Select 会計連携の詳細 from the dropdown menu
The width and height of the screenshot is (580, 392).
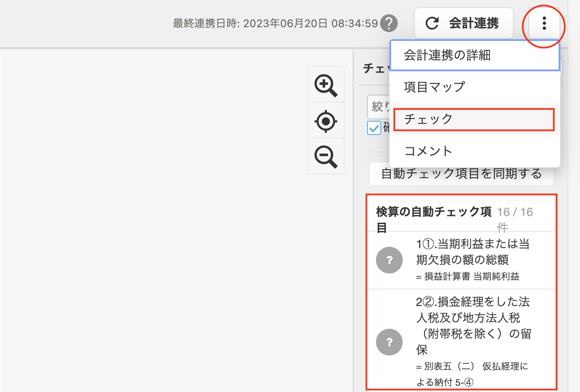click(x=475, y=55)
